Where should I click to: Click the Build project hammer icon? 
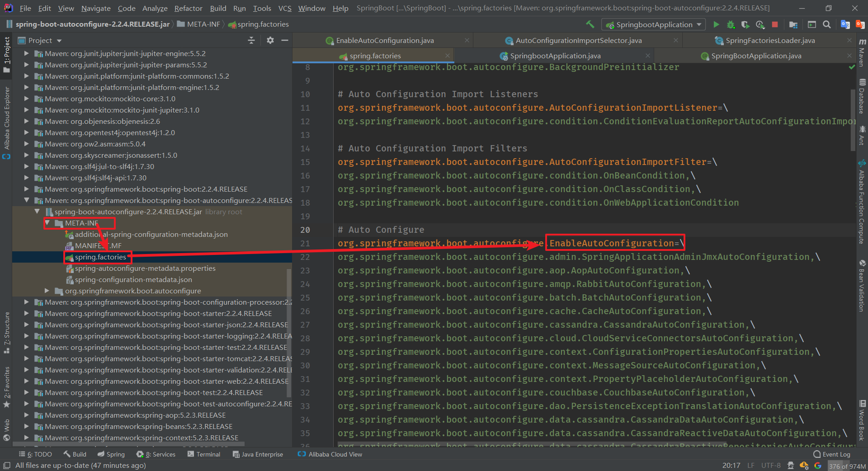click(x=590, y=24)
